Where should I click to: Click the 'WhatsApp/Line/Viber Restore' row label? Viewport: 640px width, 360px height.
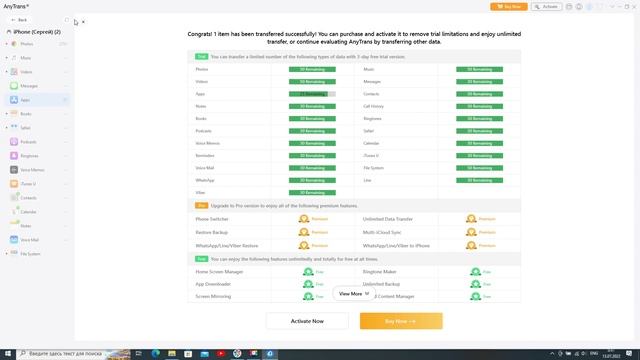tap(227, 246)
